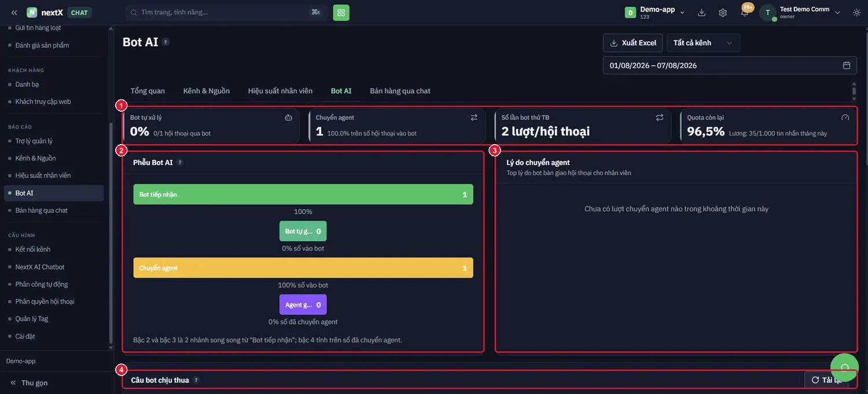
Task: Collapse sidebar using double-chevron icon at top
Action: (x=14, y=13)
